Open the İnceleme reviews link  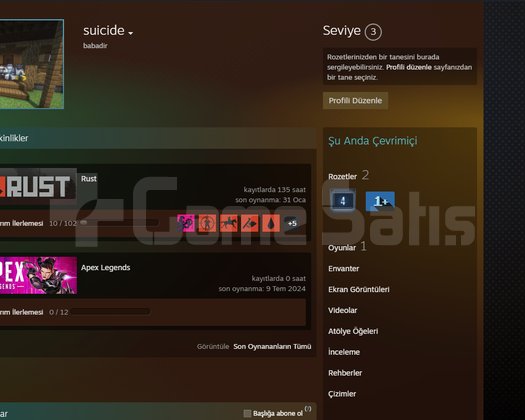pos(344,352)
